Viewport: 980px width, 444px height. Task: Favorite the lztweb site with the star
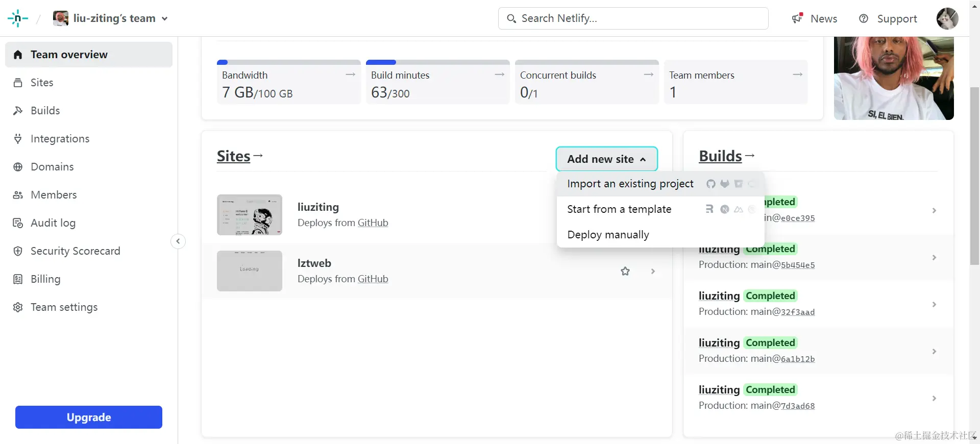point(625,271)
